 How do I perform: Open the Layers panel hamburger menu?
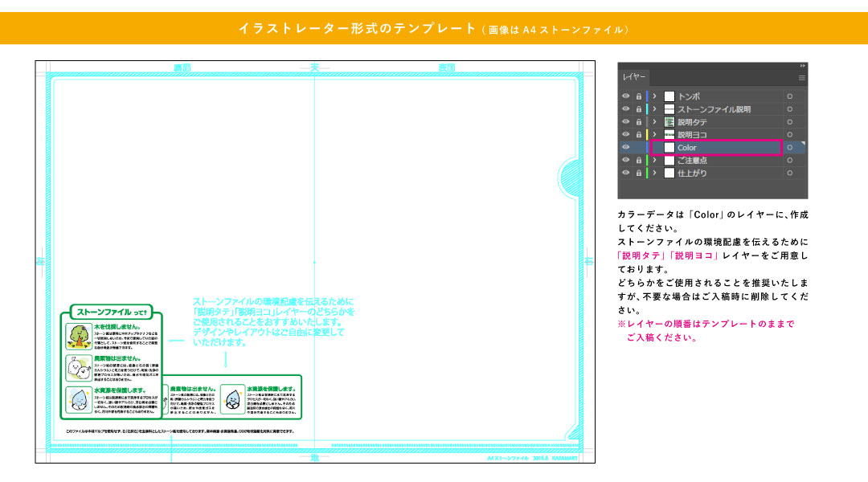pos(801,78)
